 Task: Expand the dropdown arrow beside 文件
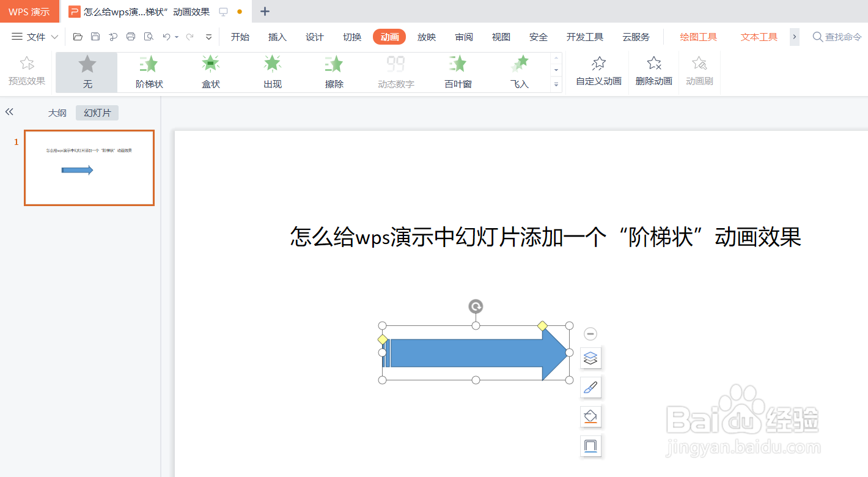(54, 37)
